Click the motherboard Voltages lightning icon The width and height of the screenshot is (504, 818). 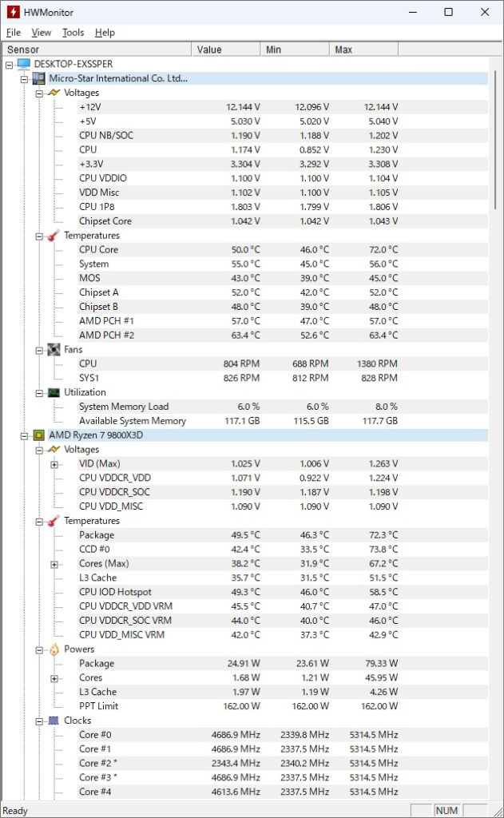(x=54, y=93)
